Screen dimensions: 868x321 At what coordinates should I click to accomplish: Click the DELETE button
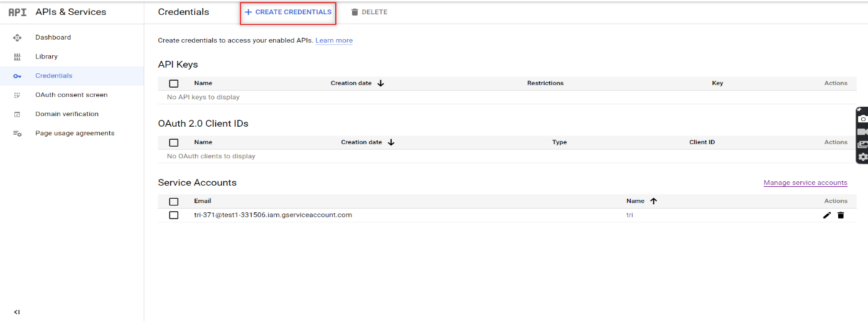tap(369, 12)
